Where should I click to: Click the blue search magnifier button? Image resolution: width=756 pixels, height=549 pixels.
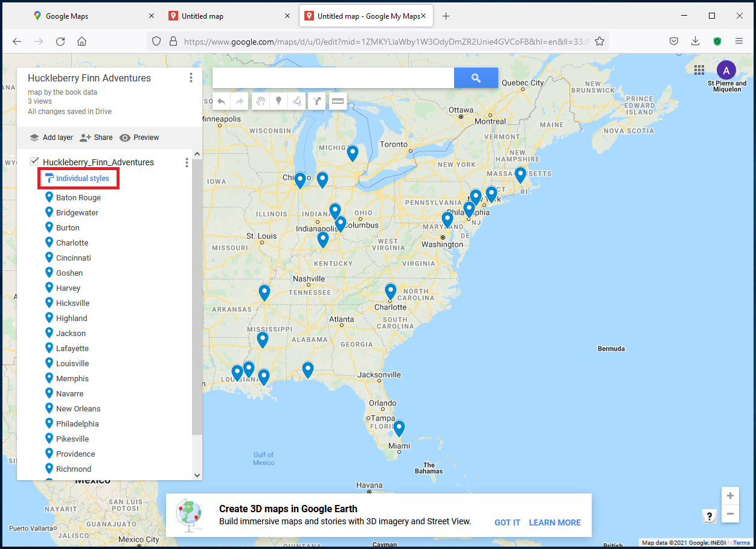pos(476,78)
